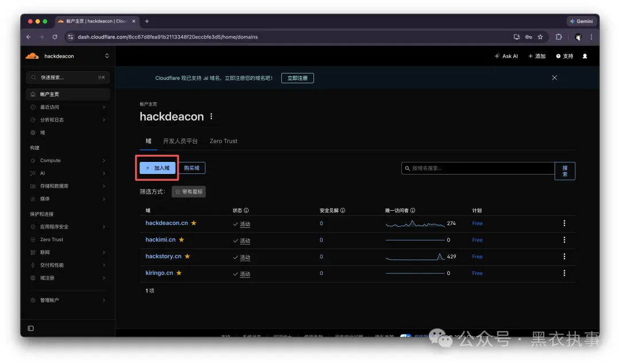Open the hackdeacon.cn row three-dot menu
The height and width of the screenshot is (364, 620).
[x=564, y=223]
